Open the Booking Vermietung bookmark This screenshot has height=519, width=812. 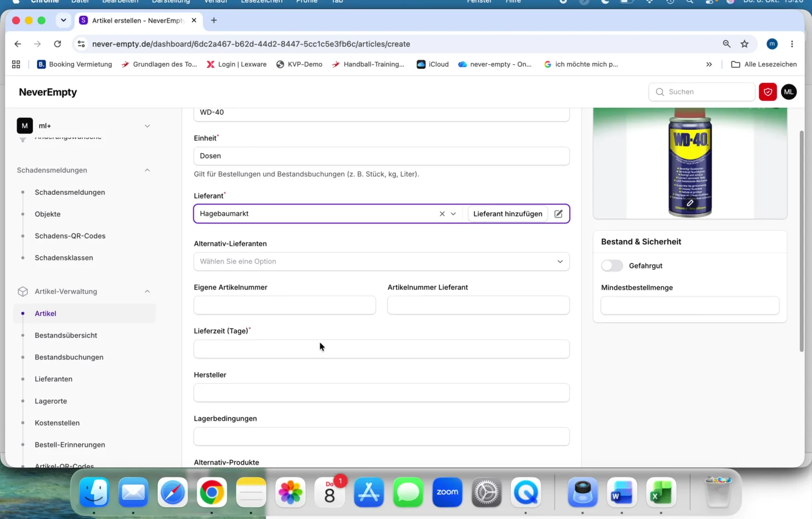tap(75, 64)
